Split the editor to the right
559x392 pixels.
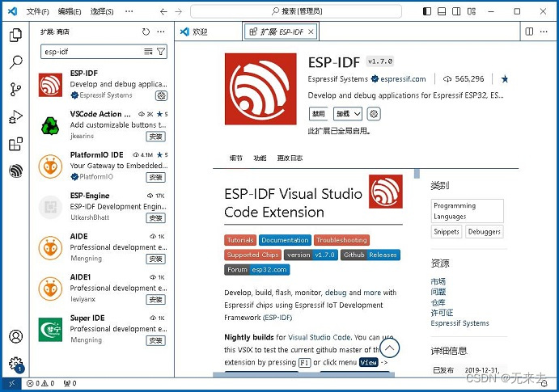529,32
